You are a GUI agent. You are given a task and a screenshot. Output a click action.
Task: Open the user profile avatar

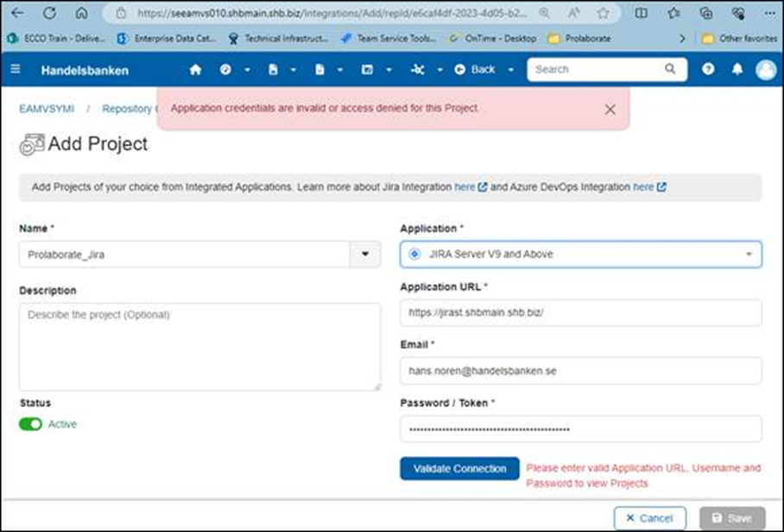[x=766, y=69]
